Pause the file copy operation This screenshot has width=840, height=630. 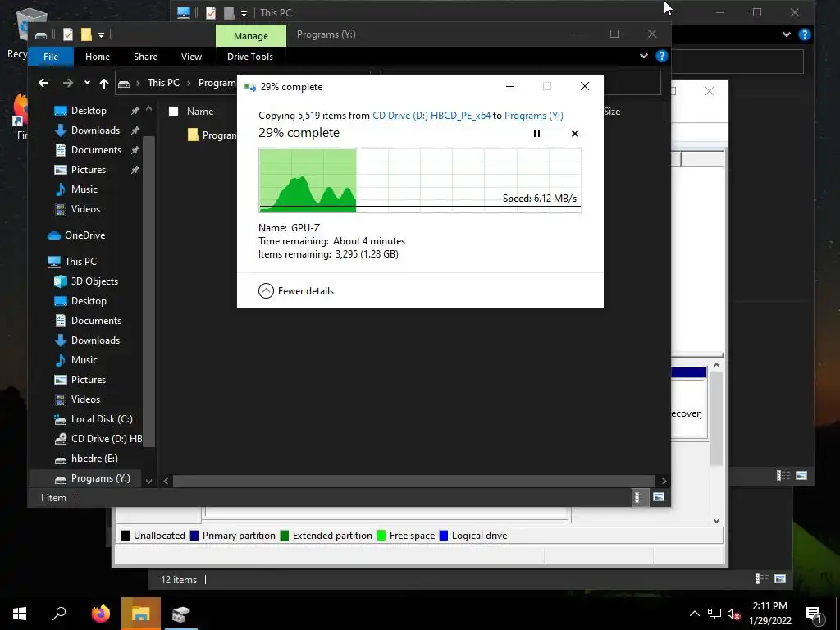pyautogui.click(x=536, y=134)
